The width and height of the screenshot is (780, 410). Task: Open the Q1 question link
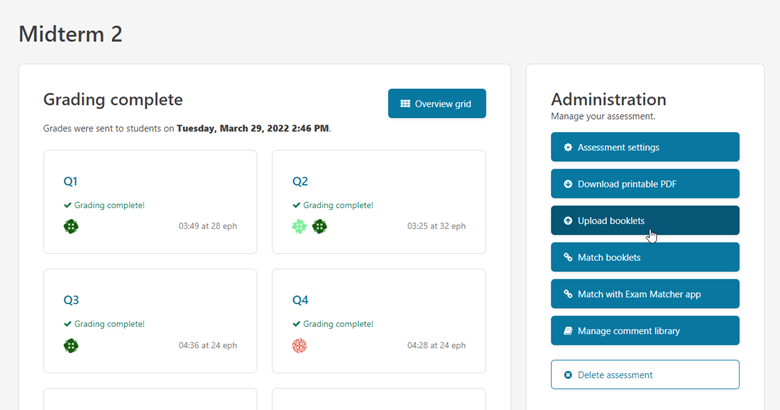pos(71,182)
